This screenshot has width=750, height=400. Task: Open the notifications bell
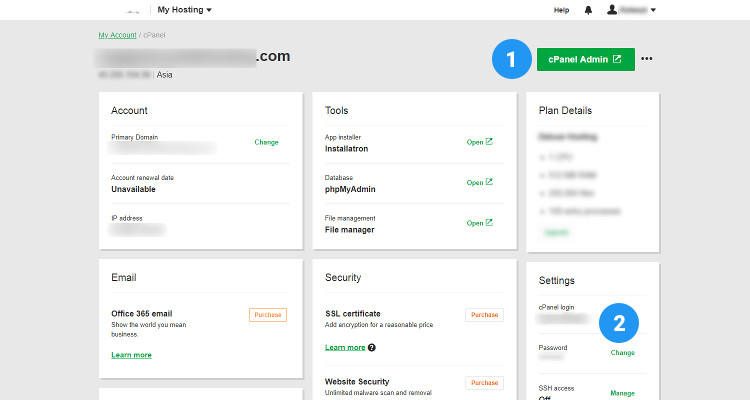coord(588,10)
